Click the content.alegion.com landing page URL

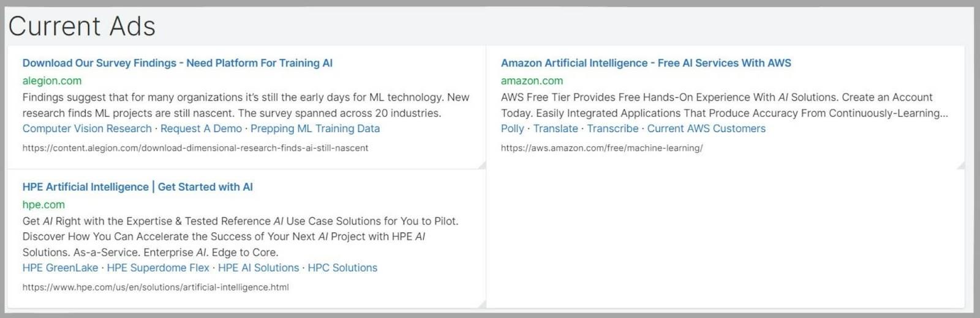[x=195, y=148]
